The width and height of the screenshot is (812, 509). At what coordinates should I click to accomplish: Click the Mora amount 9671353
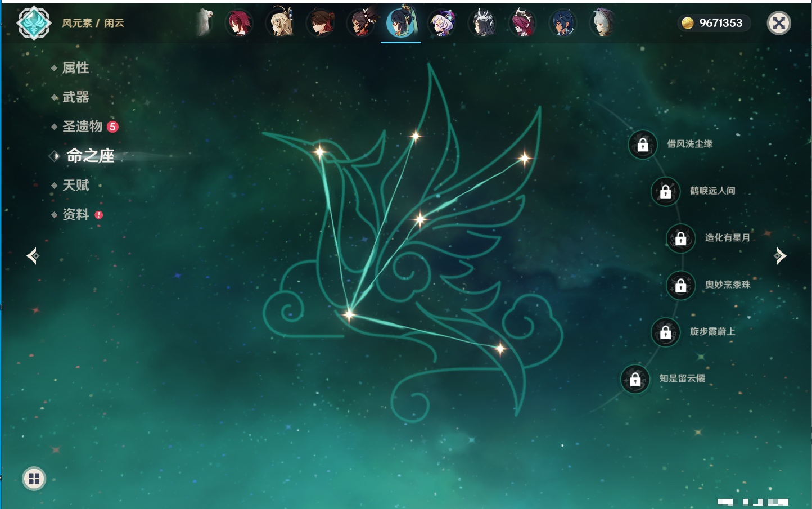coord(721,23)
